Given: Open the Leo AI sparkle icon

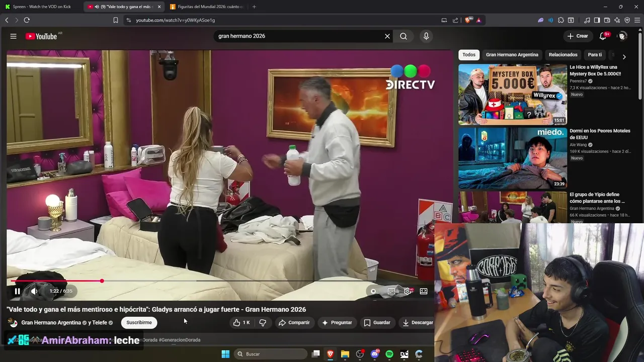Looking at the screenshot, I should tap(617, 20).
